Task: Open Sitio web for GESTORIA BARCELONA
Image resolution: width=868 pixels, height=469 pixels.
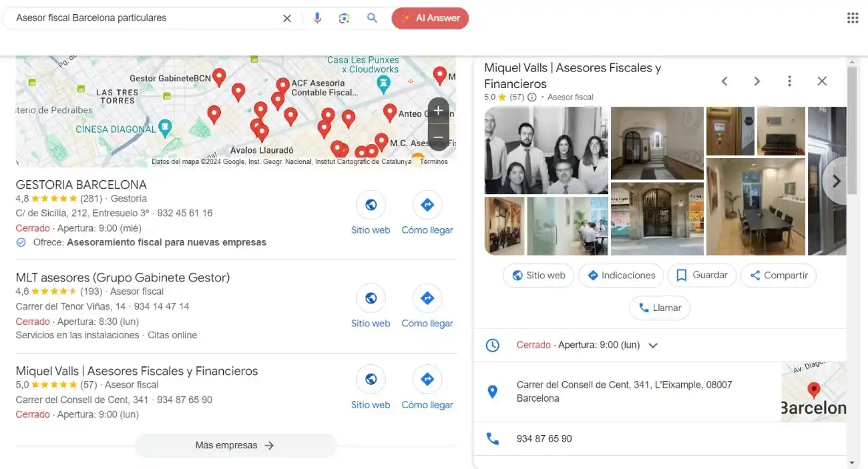Action: [x=371, y=213]
